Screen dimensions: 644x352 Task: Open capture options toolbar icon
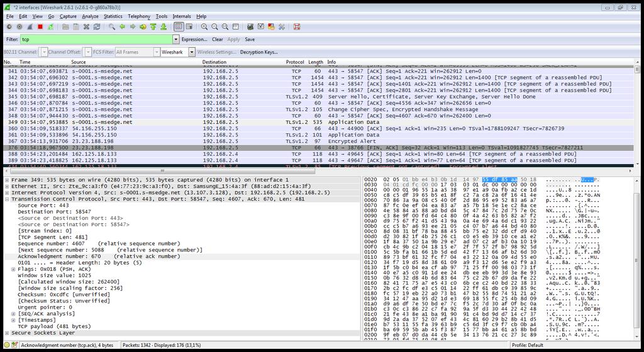[x=19, y=26]
